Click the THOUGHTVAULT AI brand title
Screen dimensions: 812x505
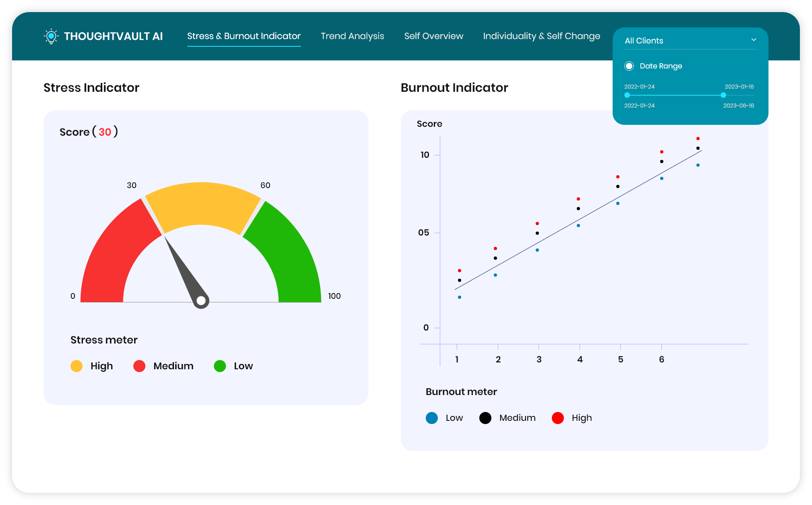[114, 36]
